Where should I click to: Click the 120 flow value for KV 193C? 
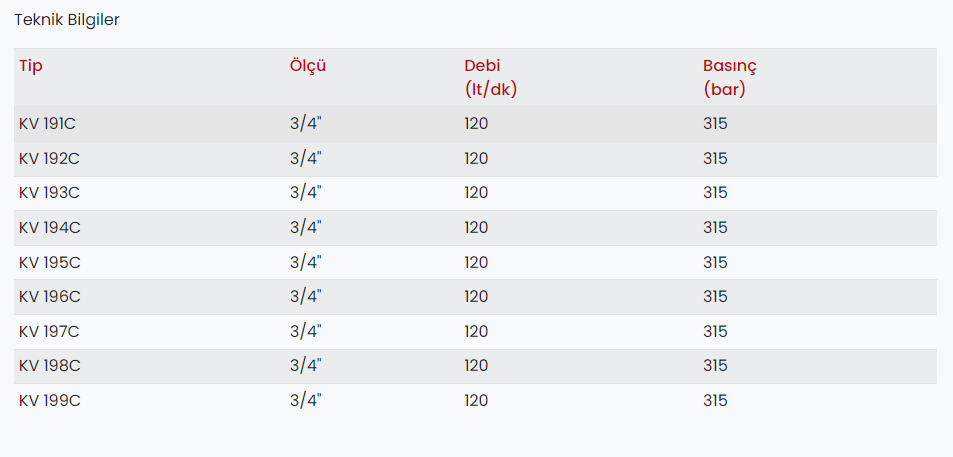pyautogui.click(x=476, y=193)
